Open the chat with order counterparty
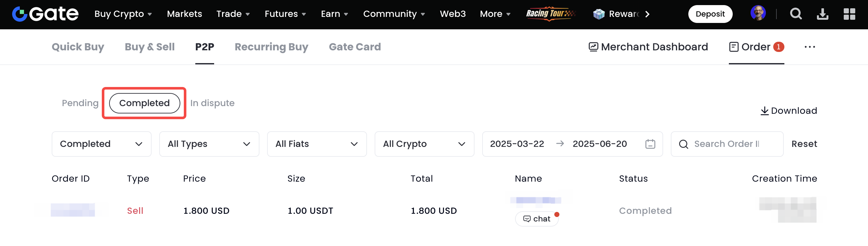Viewport: 868px width, 246px height. pyautogui.click(x=537, y=219)
